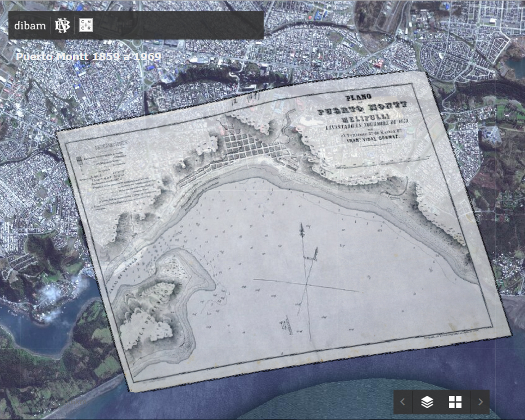Click the "Puerto Montt 1859 a 1969" title

tap(88, 57)
